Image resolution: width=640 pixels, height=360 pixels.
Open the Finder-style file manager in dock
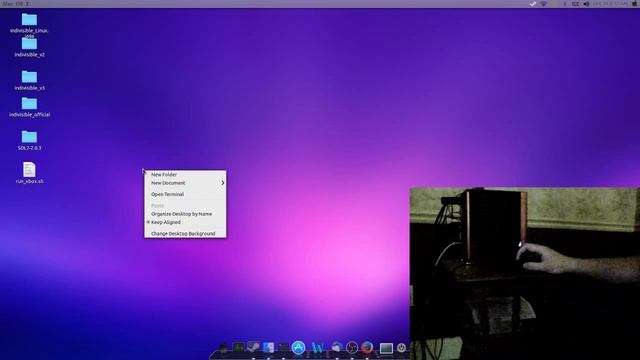click(269, 347)
